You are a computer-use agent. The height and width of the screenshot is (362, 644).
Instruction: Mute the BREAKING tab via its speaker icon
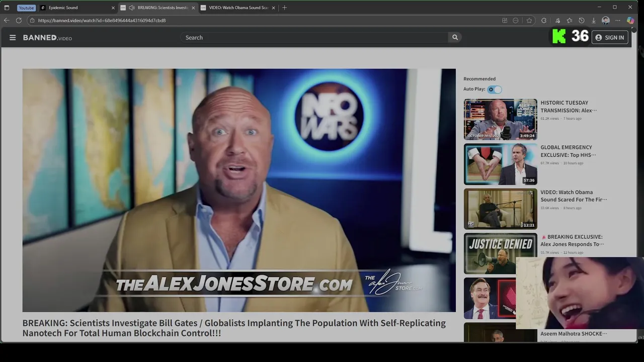click(x=131, y=8)
